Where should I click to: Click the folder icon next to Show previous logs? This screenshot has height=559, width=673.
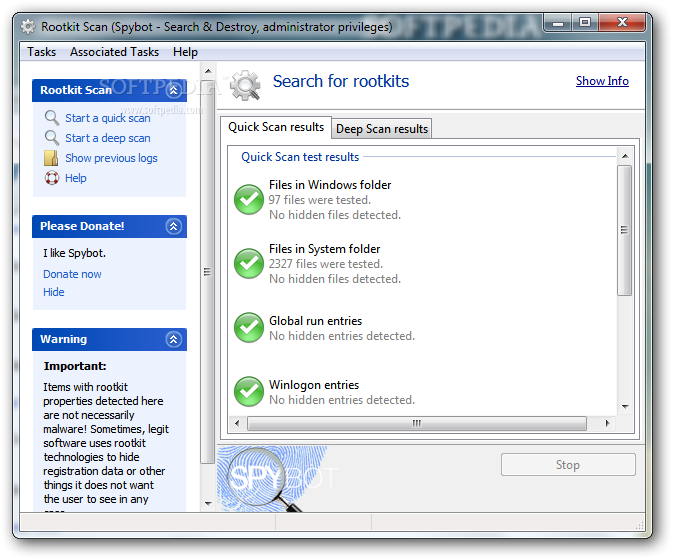51,158
